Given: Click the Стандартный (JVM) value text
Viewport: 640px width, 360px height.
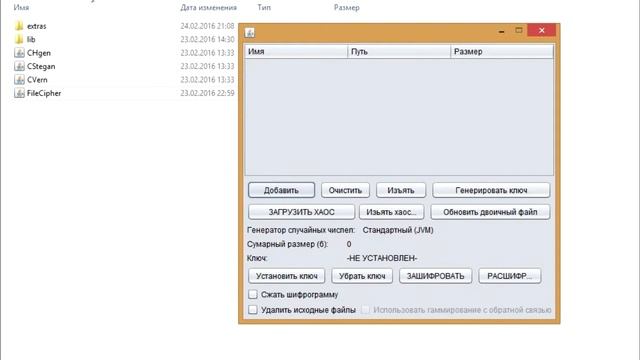Looking at the screenshot, I should click(x=398, y=230).
